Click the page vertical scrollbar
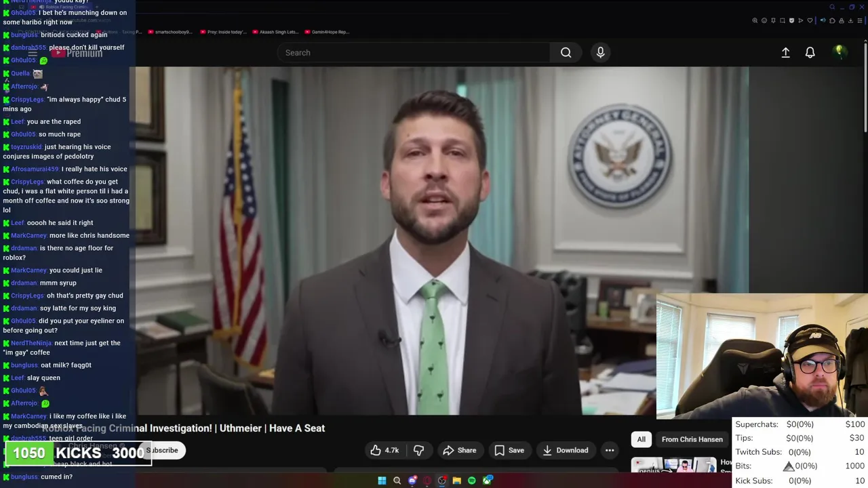The image size is (868, 488). click(865, 88)
